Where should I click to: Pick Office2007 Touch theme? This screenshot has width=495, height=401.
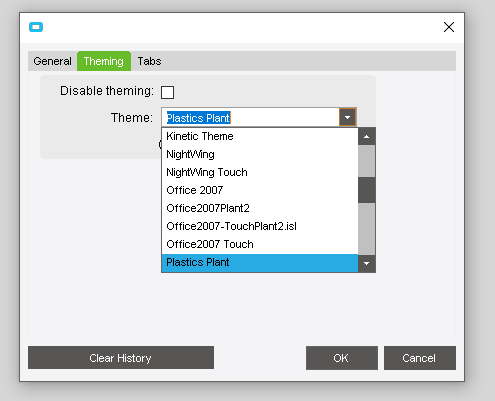260,244
